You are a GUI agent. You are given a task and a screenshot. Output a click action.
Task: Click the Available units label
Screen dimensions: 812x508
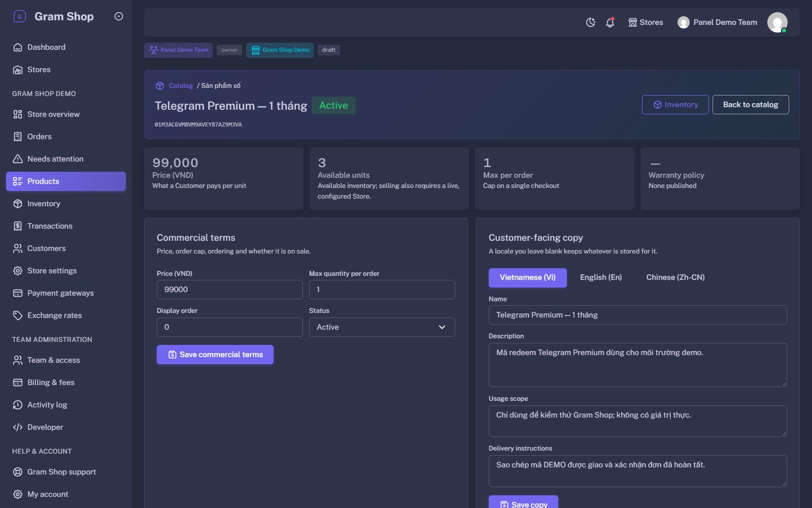(344, 175)
